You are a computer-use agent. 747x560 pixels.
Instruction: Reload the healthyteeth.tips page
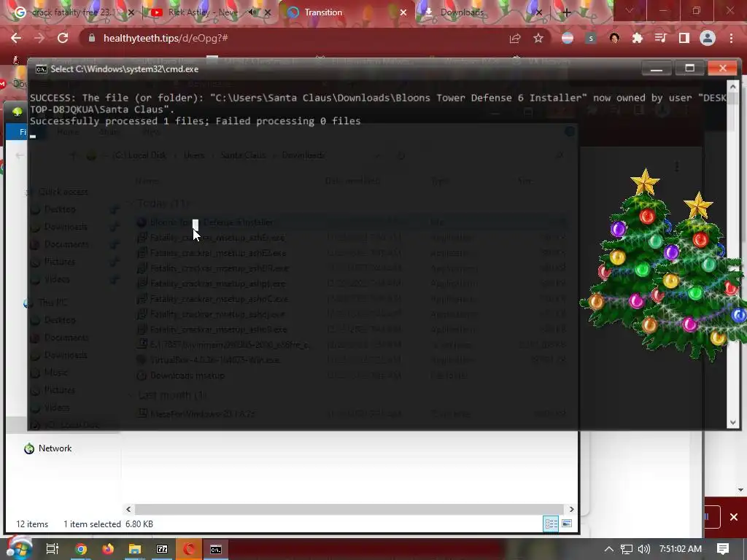[63, 38]
